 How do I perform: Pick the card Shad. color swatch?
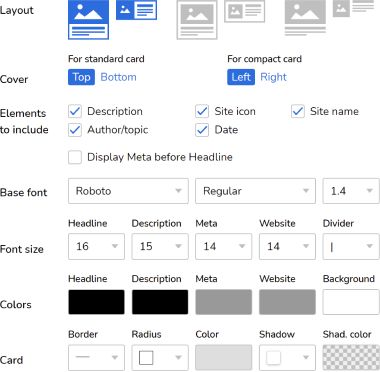351,358
